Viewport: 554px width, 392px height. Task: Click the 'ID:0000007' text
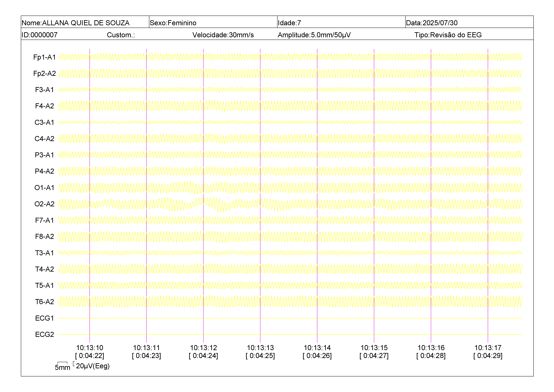pos(40,35)
